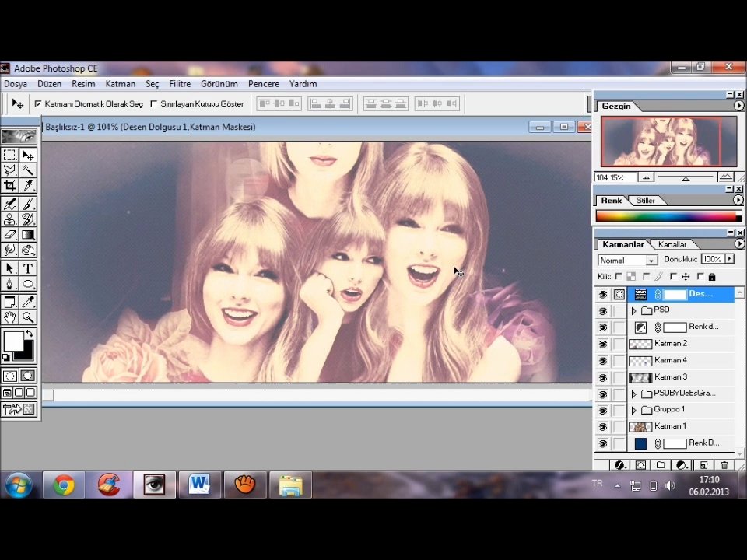Toggle lock transparent pixels checkbox
Screen dimensions: 747x560
point(619,276)
